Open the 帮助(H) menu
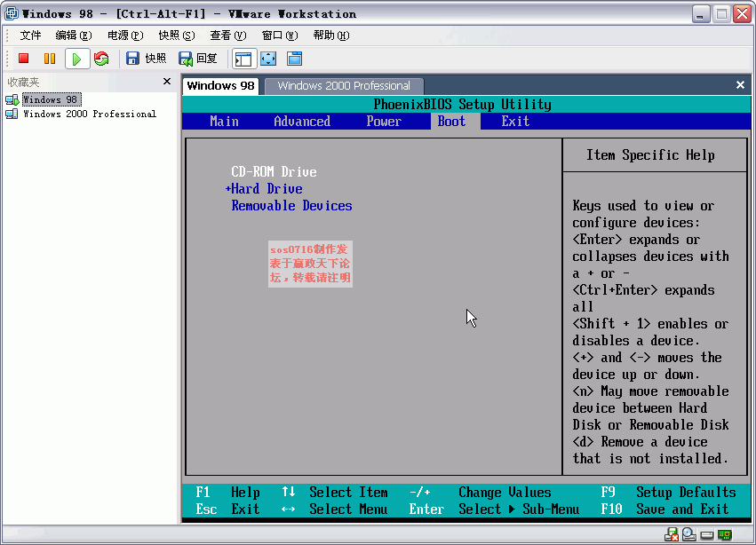The height and width of the screenshot is (545, 756). click(x=331, y=36)
